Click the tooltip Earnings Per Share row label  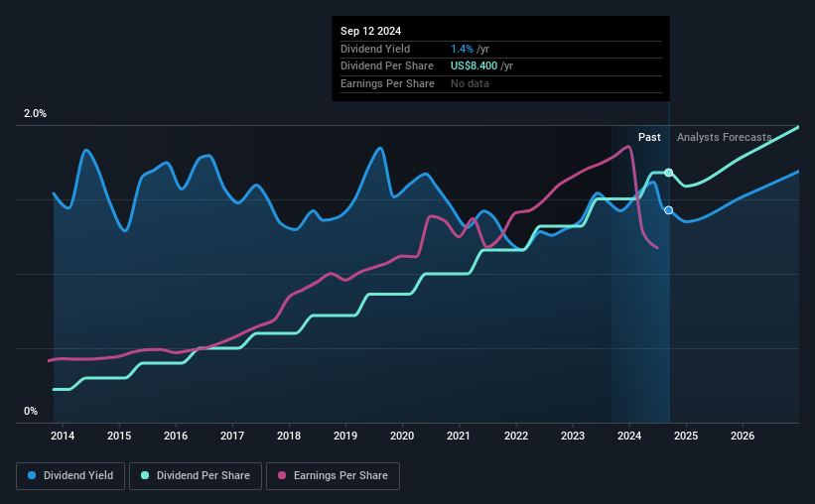pos(387,83)
